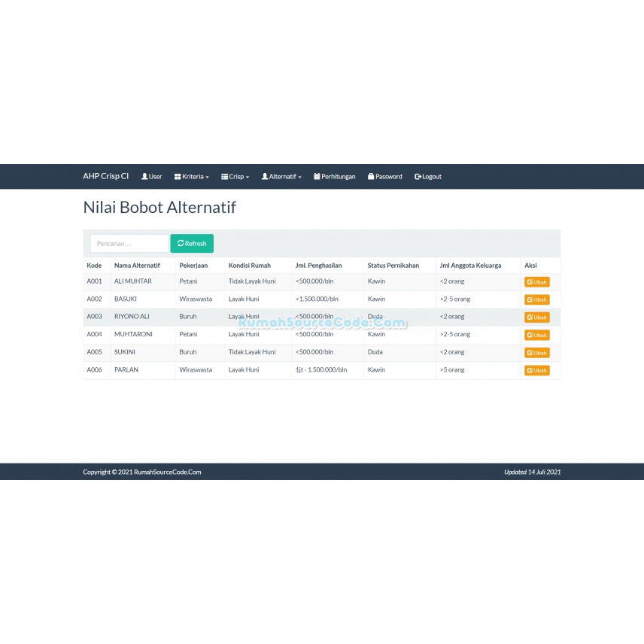Click the Ubah edit icon for MUHTARONI
Image resolution: width=644 pixels, height=644 pixels.
coord(530,335)
